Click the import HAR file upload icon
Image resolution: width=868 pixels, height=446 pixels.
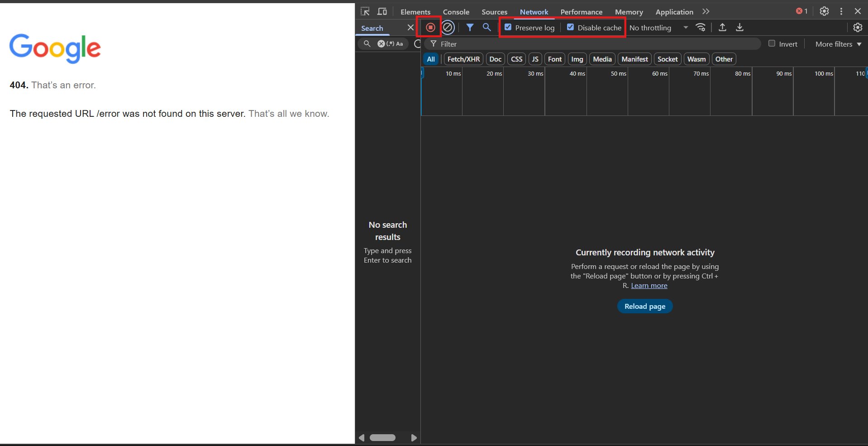pyautogui.click(x=722, y=28)
